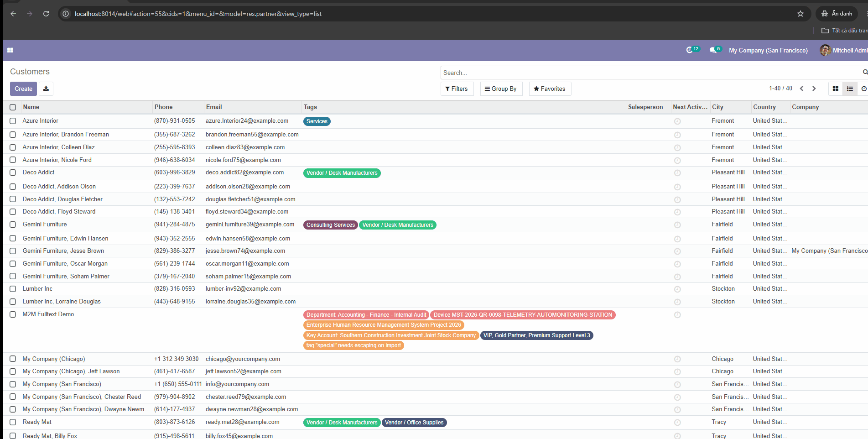The height and width of the screenshot is (439, 868).
Task: Check the M2M Fulltext Demo checkbox
Action: (13, 314)
